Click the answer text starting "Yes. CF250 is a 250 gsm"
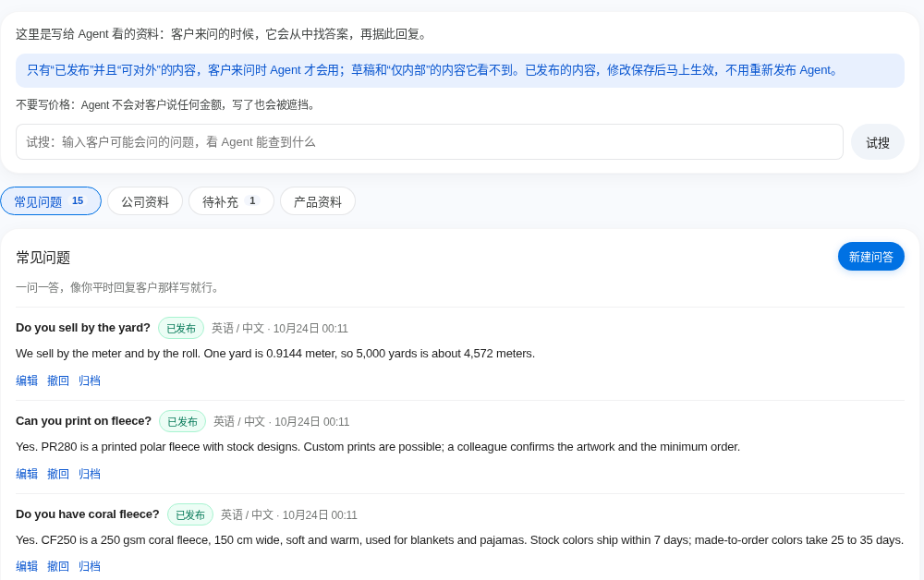The height and width of the screenshot is (580, 924). click(459, 539)
